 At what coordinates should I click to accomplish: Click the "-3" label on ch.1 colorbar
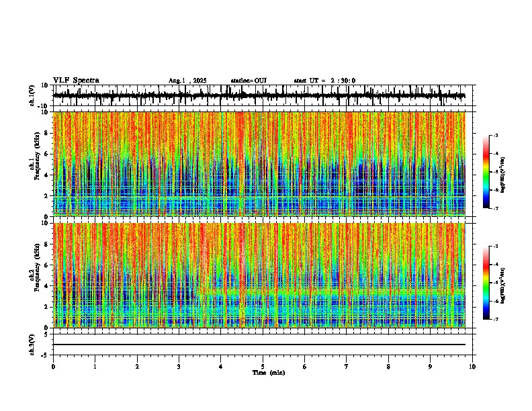[495, 135]
